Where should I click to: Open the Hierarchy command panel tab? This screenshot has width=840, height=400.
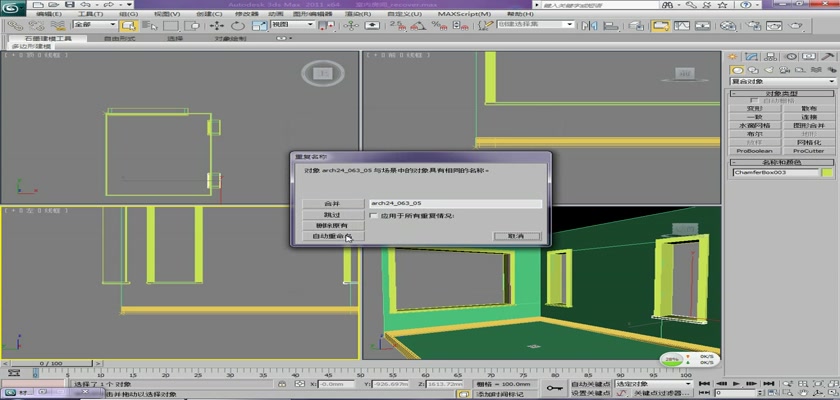tap(771, 57)
